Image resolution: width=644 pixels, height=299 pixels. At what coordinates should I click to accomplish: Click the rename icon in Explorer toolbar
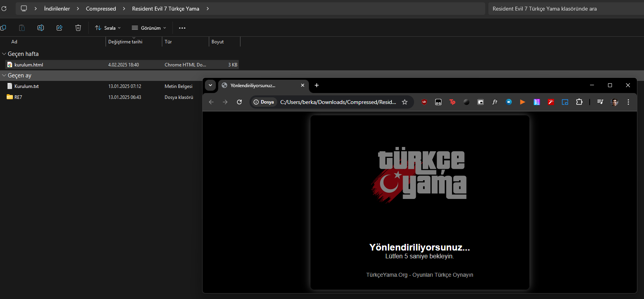coord(40,28)
